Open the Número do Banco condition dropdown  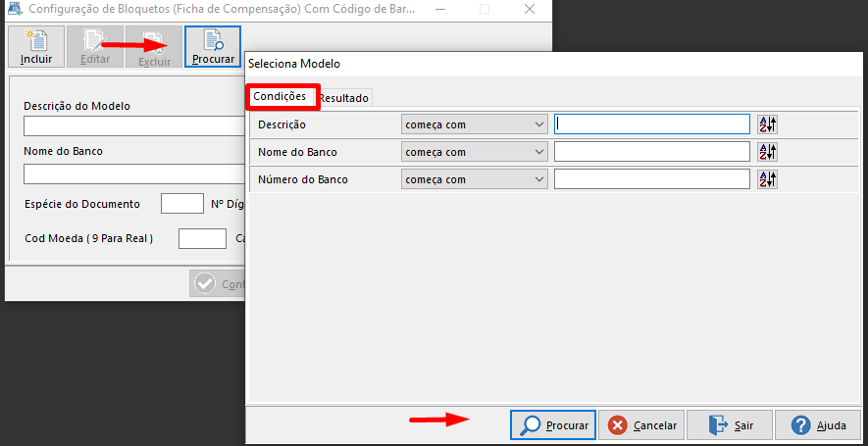click(475, 179)
